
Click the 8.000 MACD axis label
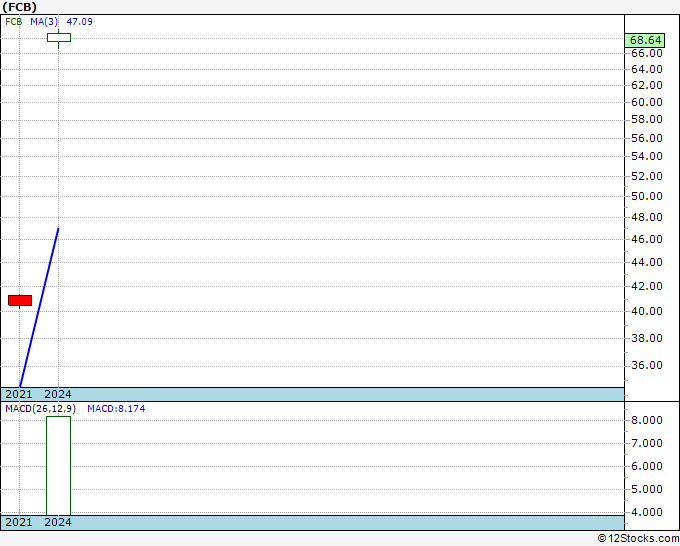(x=647, y=420)
